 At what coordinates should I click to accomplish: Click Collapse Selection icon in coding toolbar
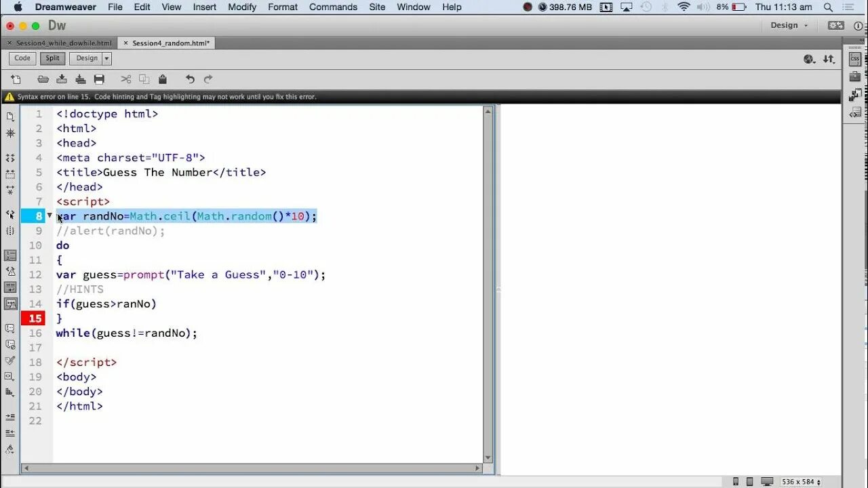pyautogui.click(x=10, y=174)
